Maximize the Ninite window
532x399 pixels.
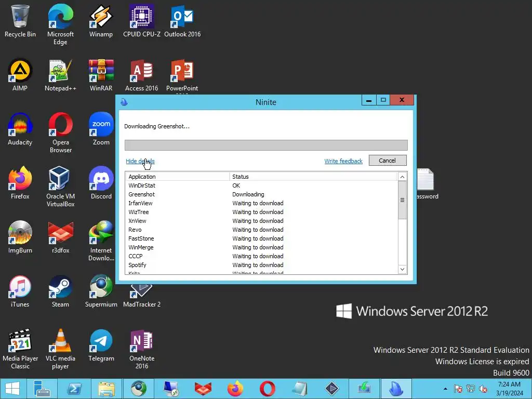[383, 100]
